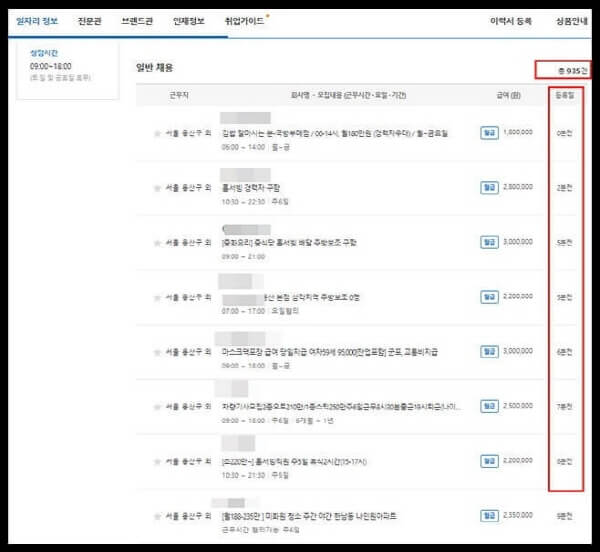Click the 10:30 ~ 22:30 working hours text
Screen dimensions: 600x552
pyautogui.click(x=243, y=202)
